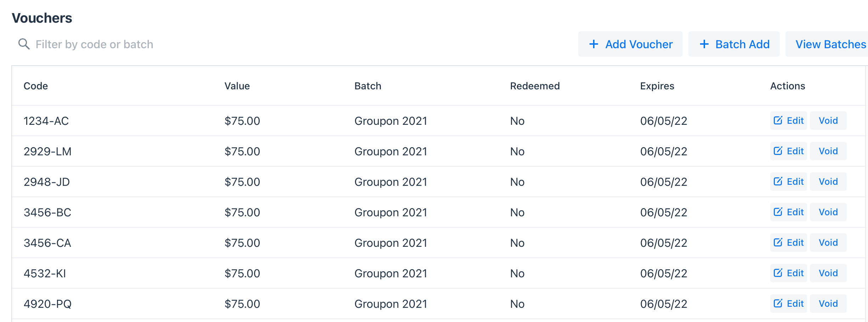
Task: Click the plus icon on Add Voucher
Action: (x=594, y=44)
